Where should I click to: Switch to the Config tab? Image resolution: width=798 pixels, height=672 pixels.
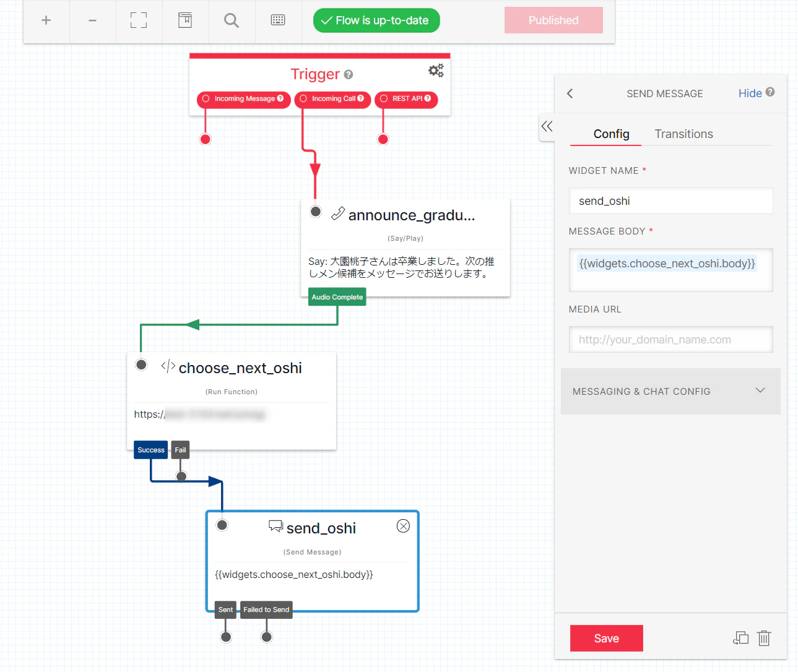(x=611, y=134)
